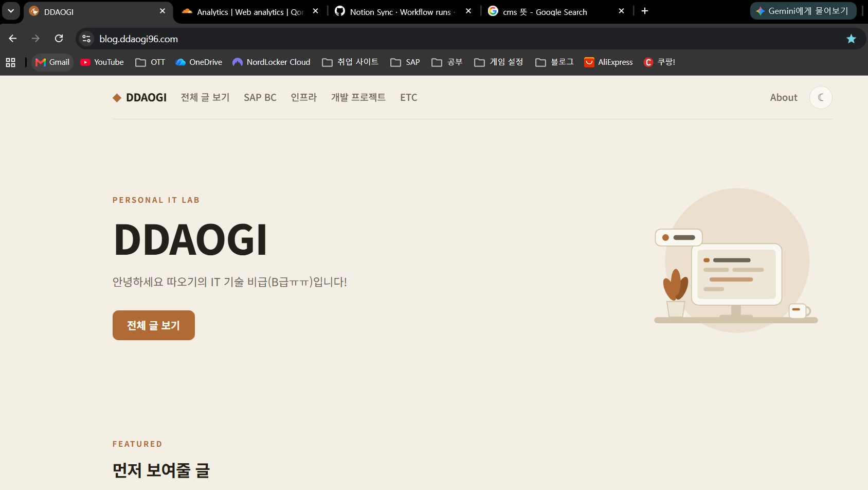Reload the page with the refresh icon
Image resolution: width=868 pixels, height=490 pixels.
59,39
